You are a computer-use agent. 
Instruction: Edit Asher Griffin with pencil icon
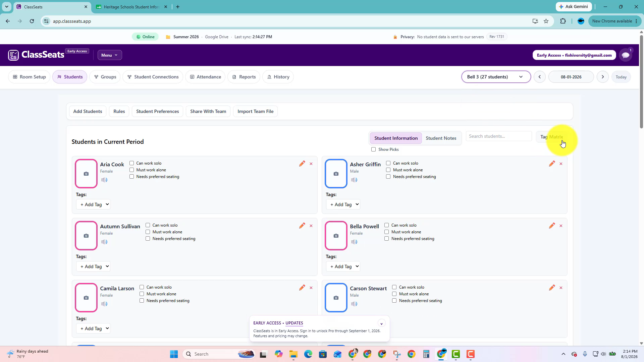coord(552,164)
